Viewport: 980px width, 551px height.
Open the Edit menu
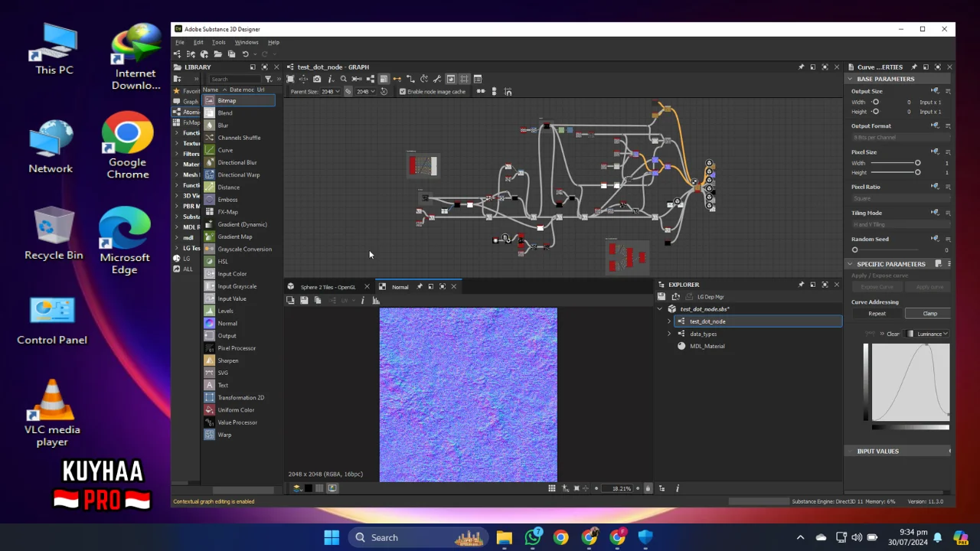pyautogui.click(x=198, y=42)
